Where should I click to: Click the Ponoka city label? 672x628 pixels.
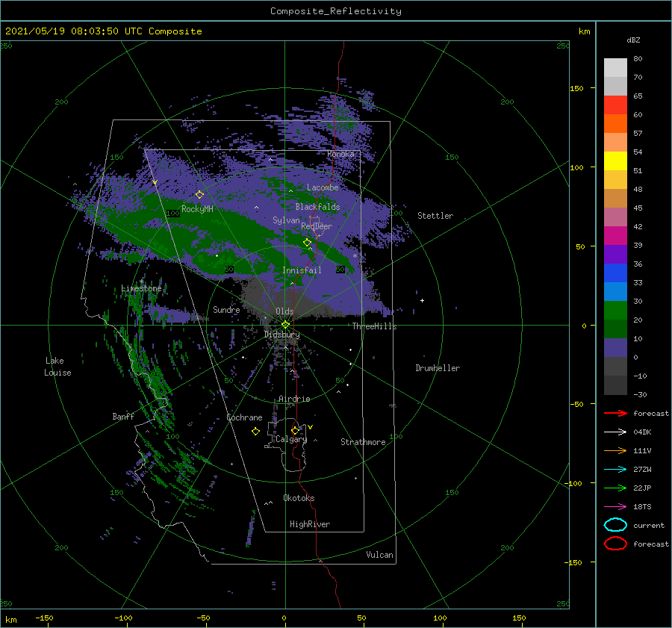340,154
